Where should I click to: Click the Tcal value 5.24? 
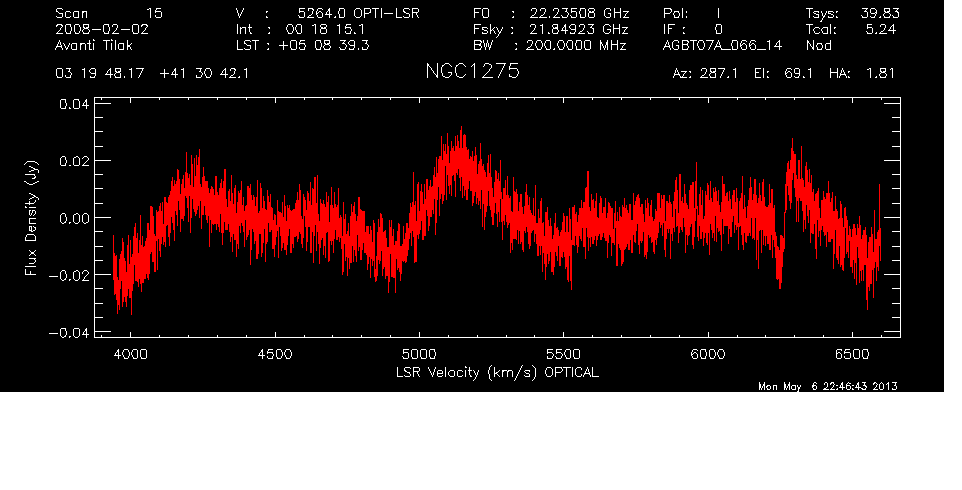point(880,29)
